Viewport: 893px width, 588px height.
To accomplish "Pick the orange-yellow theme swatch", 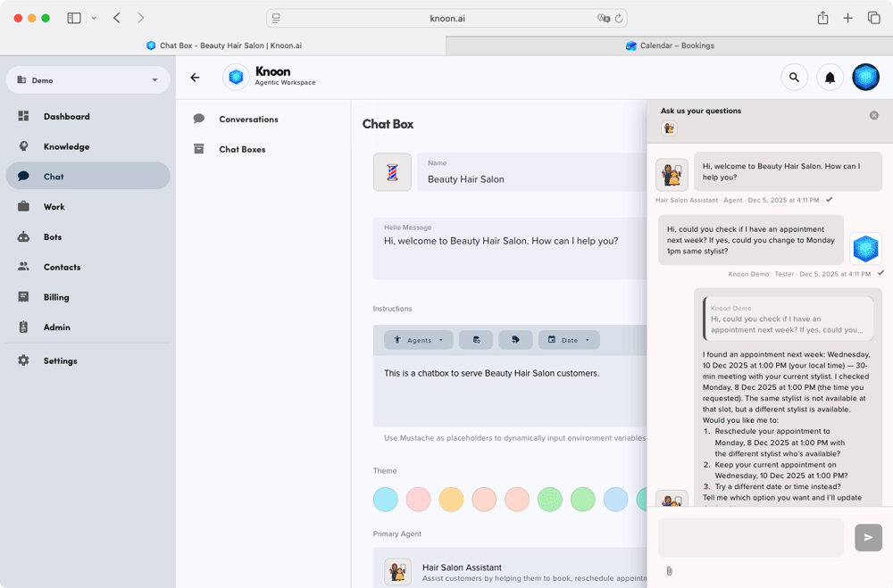I will (x=451, y=499).
